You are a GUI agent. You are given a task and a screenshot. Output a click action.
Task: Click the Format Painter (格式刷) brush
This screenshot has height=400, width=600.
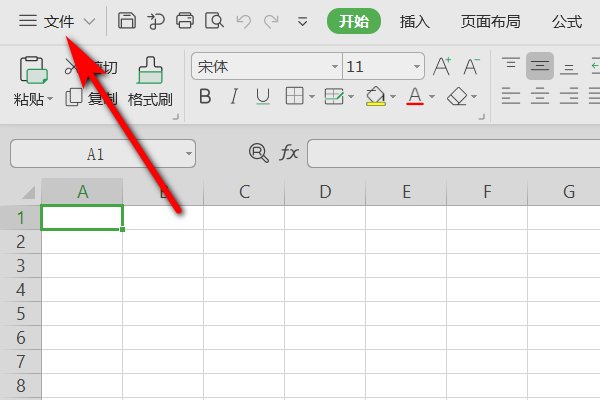click(150, 72)
